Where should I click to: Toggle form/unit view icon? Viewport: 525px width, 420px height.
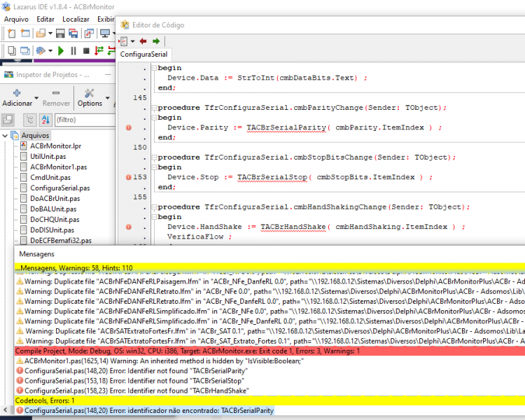(x=89, y=33)
